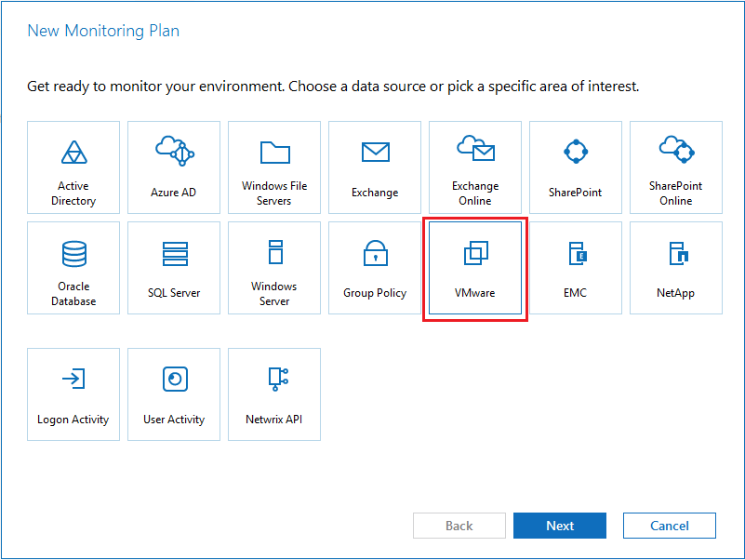The image size is (745, 560).
Task: Click the "Oracle Database" label text
Action: coord(73,294)
